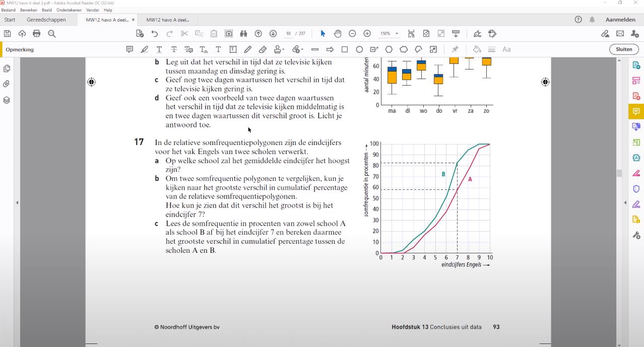Viewport: 644px width, 347px height.
Task: Select the arrow drawing tool
Action: point(330,49)
